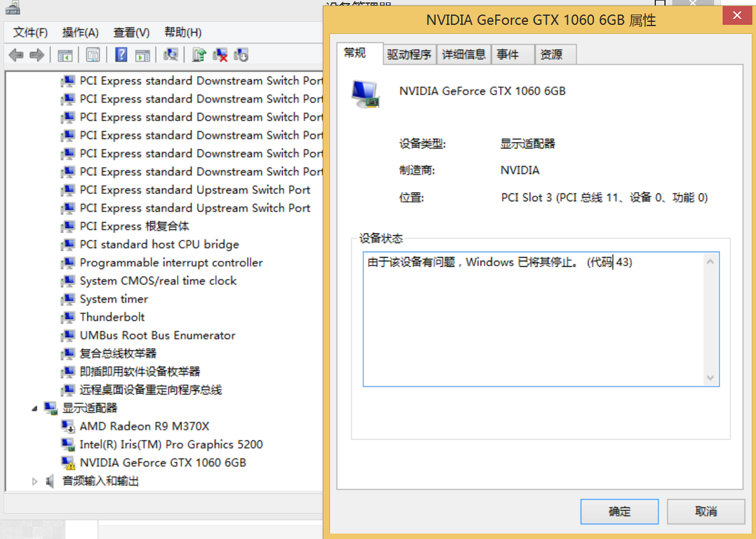This screenshot has height=539, width=756.
Task: Click the PCI Slot 3 location text
Action: click(x=604, y=197)
